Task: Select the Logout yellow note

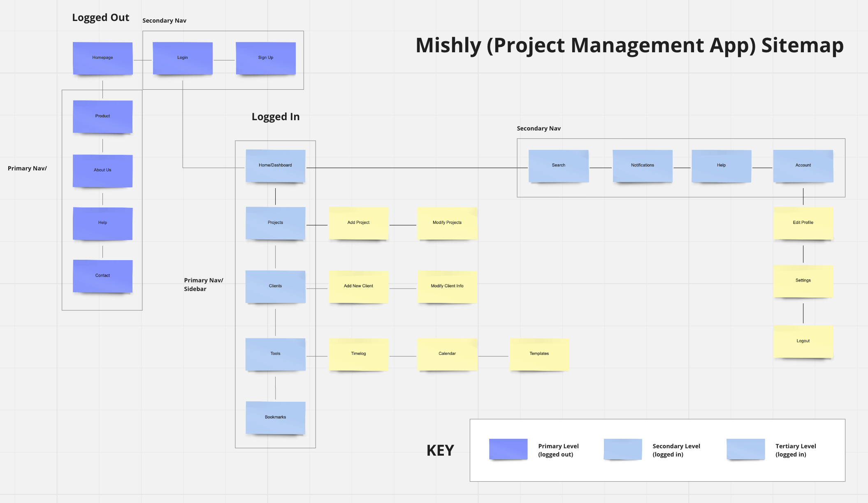Action: point(803,342)
